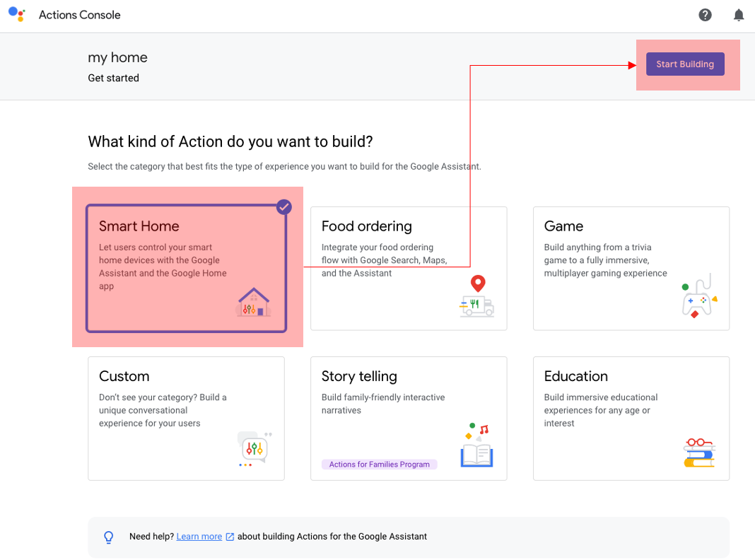Click the Story telling book icon

pos(476,445)
